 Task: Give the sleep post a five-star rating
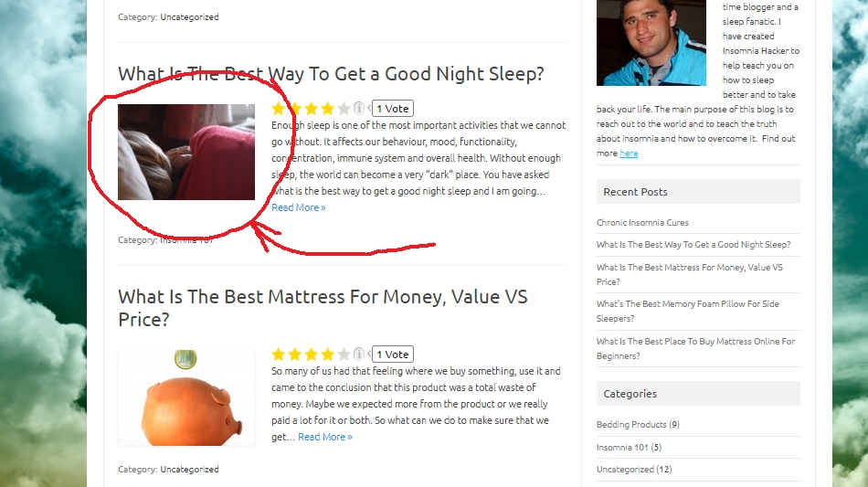(344, 109)
